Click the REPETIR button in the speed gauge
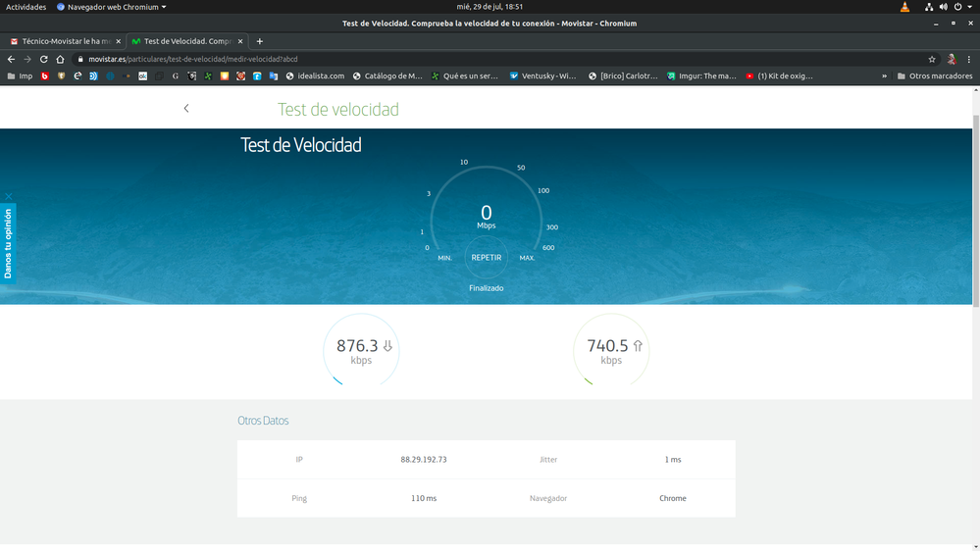This screenshot has height=551, width=980. (486, 258)
